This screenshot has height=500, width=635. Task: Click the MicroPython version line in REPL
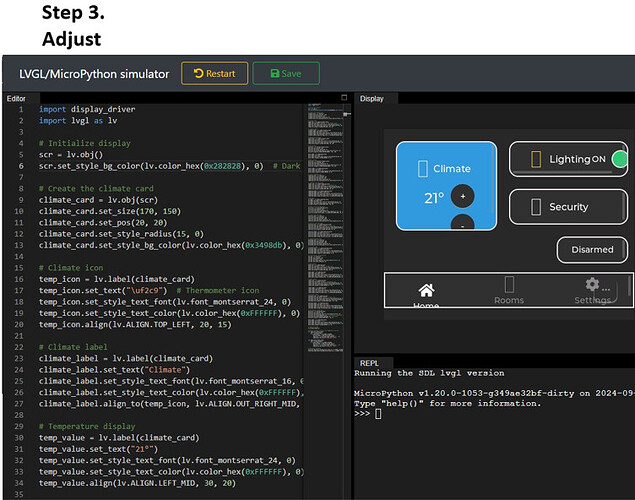pyautogui.click(x=494, y=393)
